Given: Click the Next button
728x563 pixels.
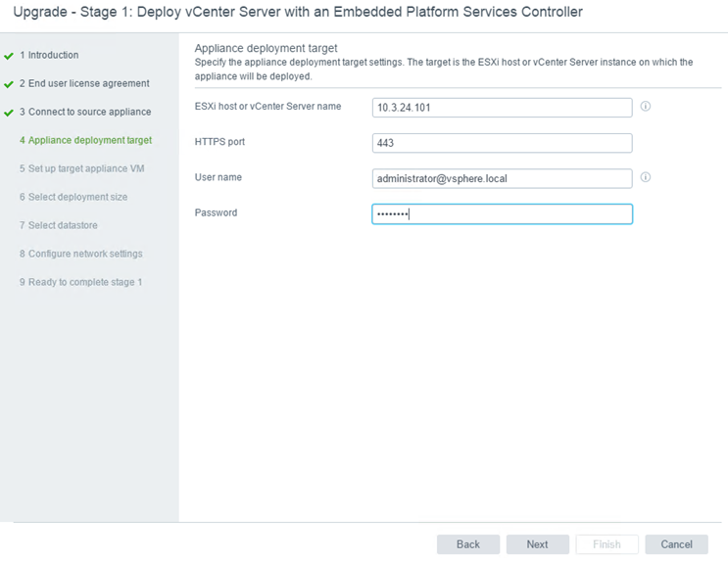Looking at the screenshot, I should [538, 544].
